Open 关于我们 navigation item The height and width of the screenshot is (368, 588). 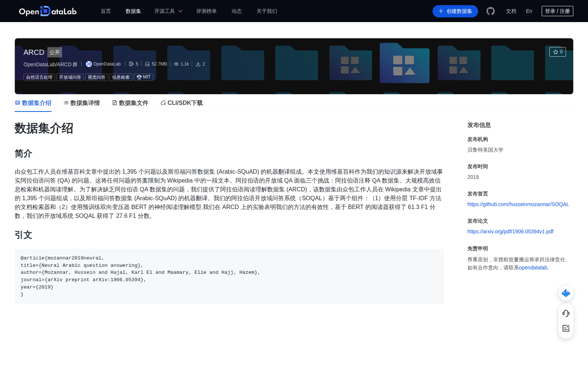point(267,11)
